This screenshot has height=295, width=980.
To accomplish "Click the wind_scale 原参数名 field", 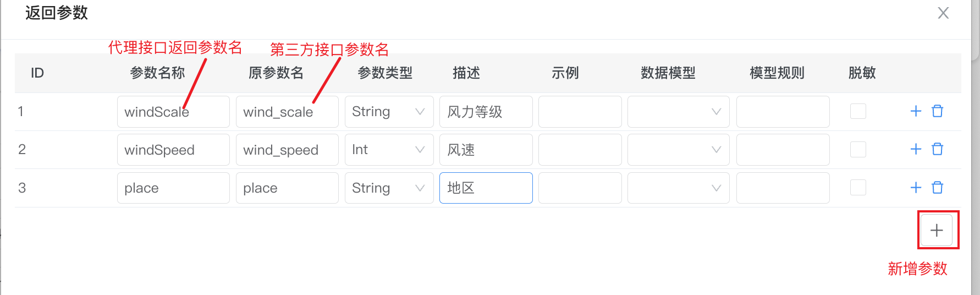I will tap(287, 112).
